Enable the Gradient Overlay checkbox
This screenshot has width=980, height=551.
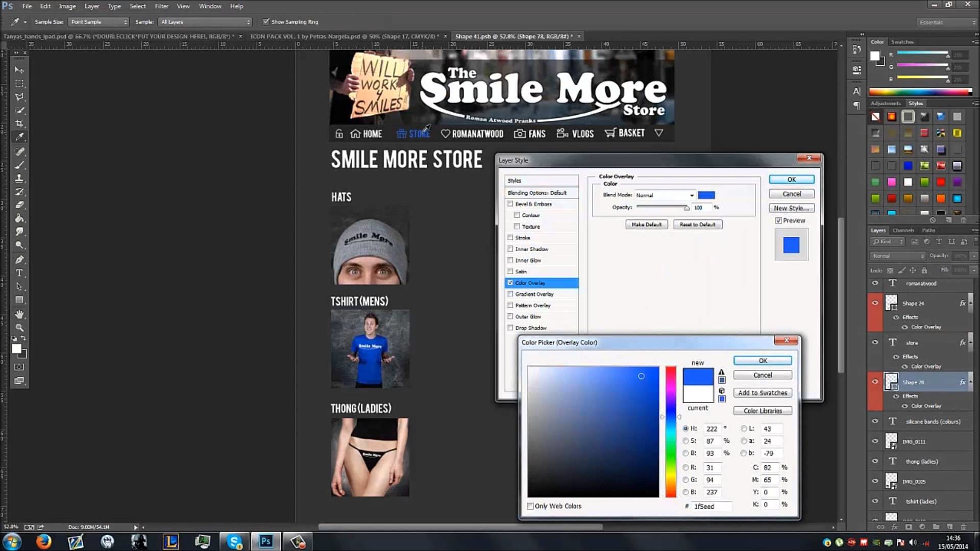pyautogui.click(x=510, y=294)
